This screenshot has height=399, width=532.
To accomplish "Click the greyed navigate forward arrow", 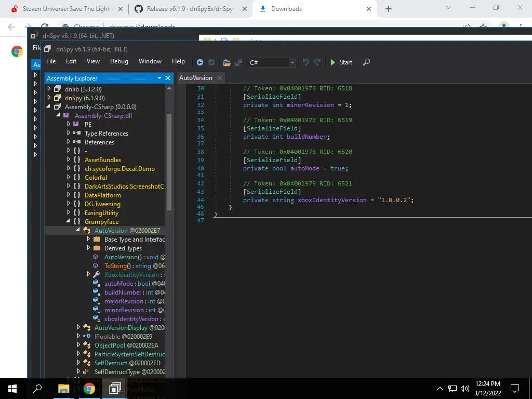I will [211, 62].
